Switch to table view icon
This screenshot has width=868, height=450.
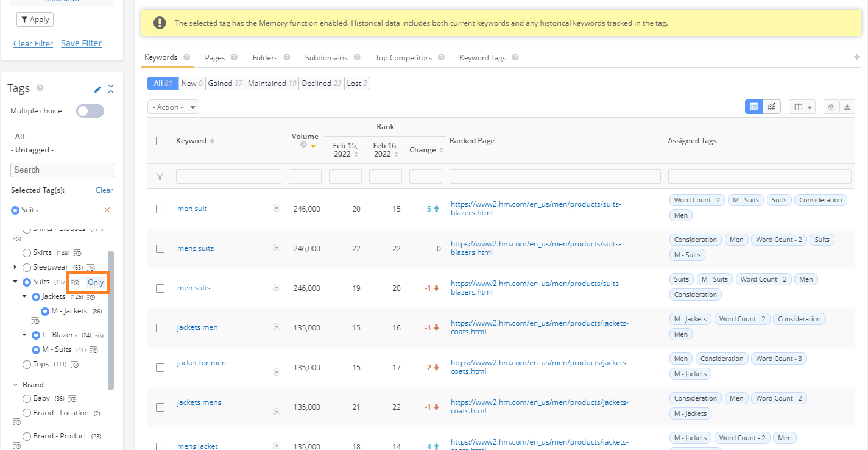pyautogui.click(x=753, y=107)
